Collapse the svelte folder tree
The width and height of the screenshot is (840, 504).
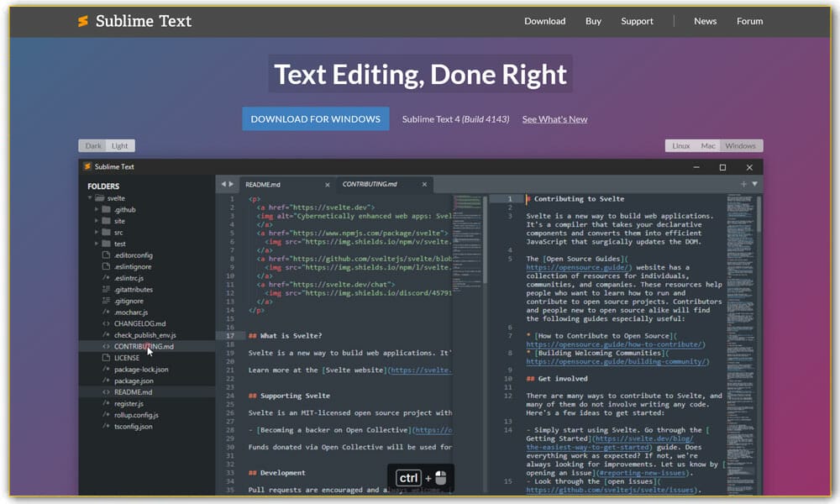tap(89, 198)
